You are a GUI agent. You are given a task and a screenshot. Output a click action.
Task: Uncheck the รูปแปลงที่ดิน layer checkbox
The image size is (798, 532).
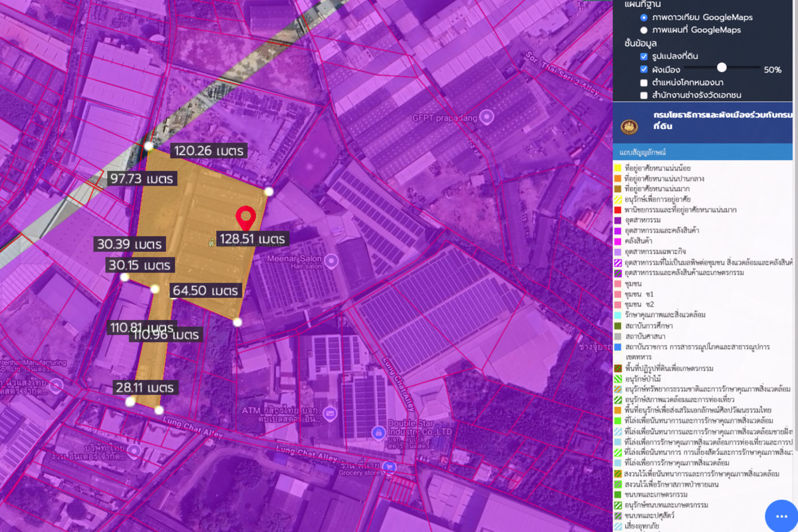644,57
